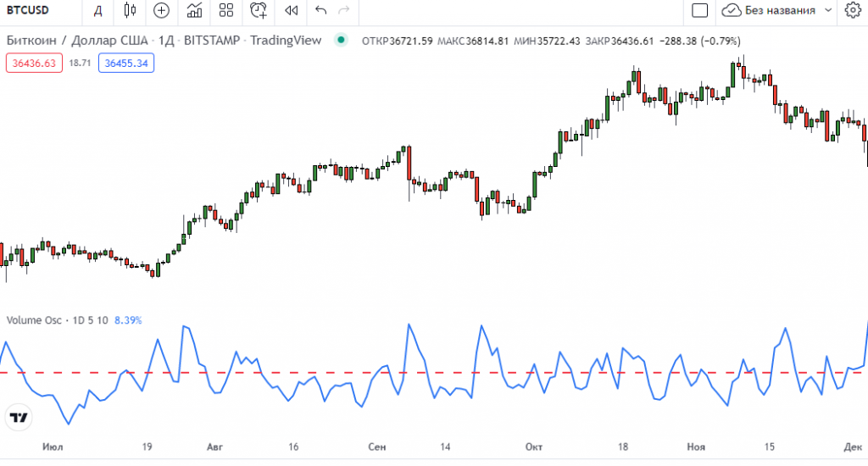868x466 pixels.
Task: Click the blue buy price 36455.34 button
Action: [x=126, y=63]
